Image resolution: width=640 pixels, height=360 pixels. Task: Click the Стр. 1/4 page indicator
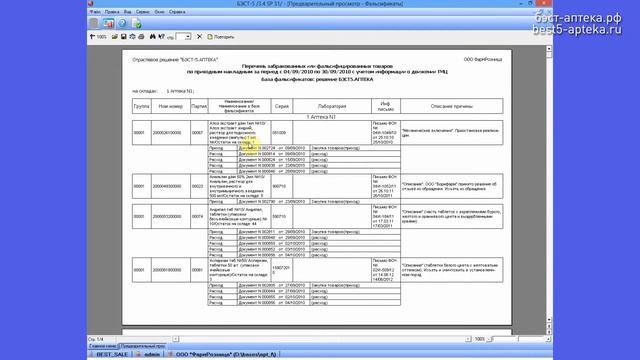coord(96,339)
